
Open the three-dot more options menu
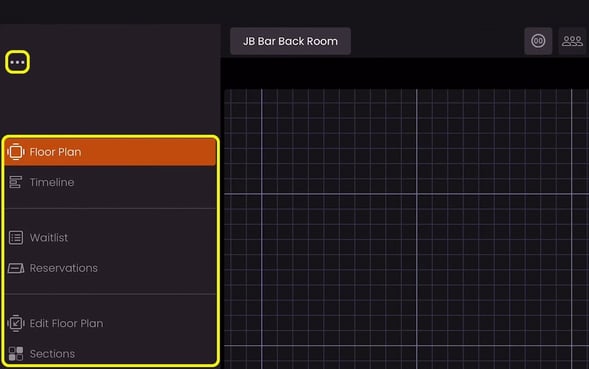(x=17, y=62)
